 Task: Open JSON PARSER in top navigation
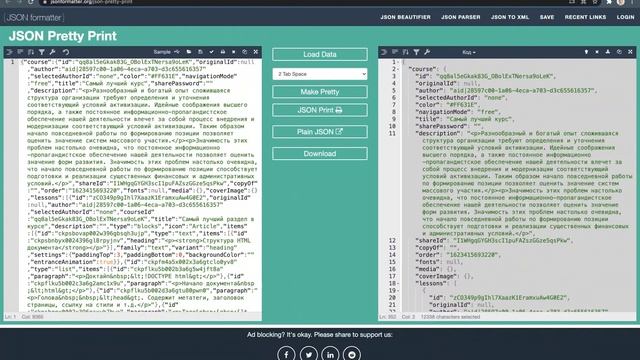pyautogui.click(x=460, y=17)
